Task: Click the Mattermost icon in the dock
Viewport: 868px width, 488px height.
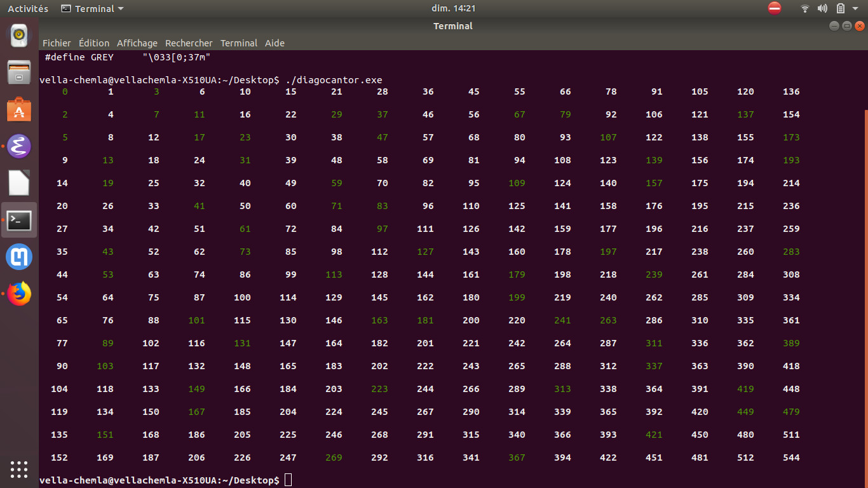Action: [19, 257]
